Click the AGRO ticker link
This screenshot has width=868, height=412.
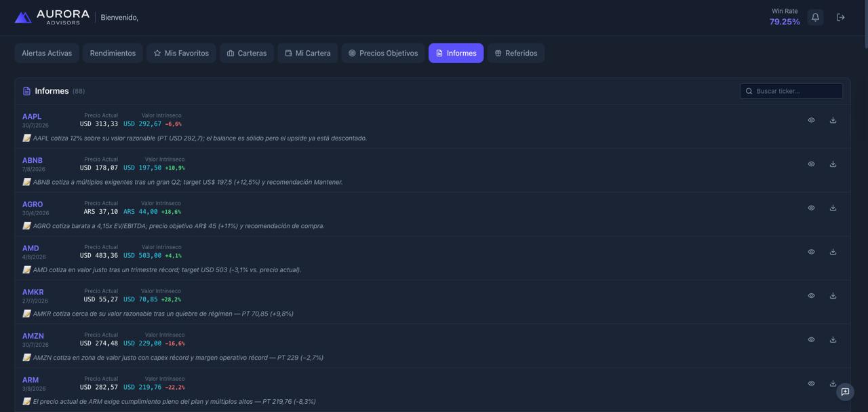pos(33,204)
